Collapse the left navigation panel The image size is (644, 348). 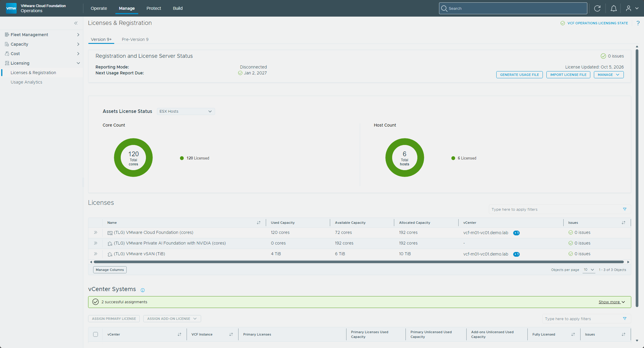76,23
